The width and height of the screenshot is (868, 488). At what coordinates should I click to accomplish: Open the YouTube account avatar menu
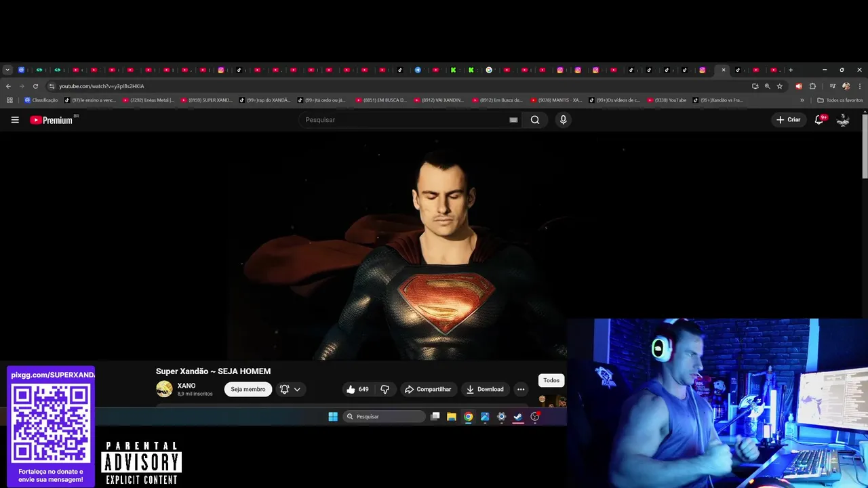click(x=843, y=120)
